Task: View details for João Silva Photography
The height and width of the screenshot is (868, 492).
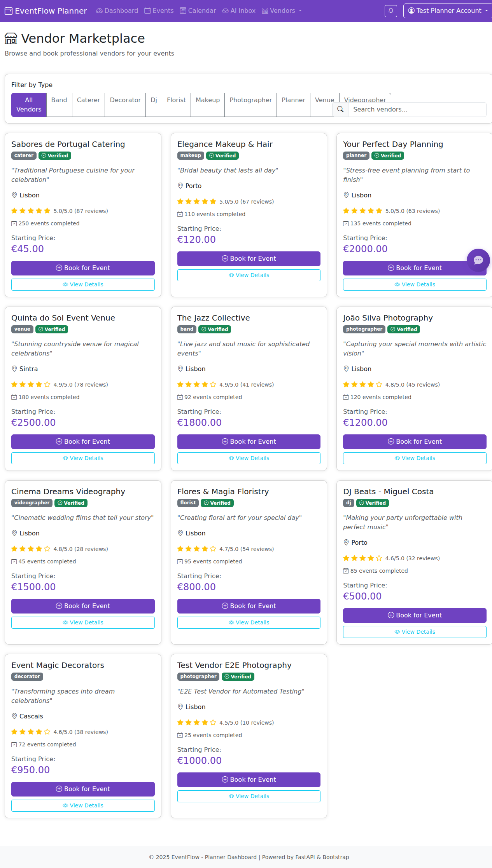Action: point(414,458)
